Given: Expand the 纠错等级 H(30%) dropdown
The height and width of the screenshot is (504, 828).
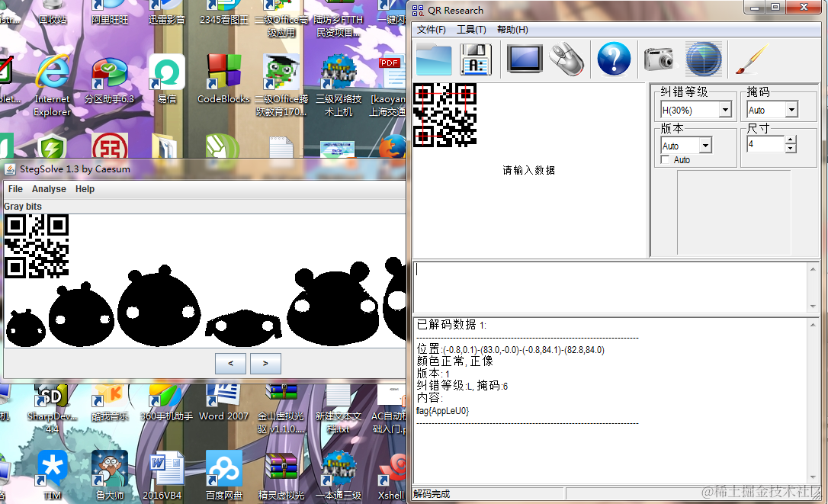Looking at the screenshot, I should pos(726,110).
